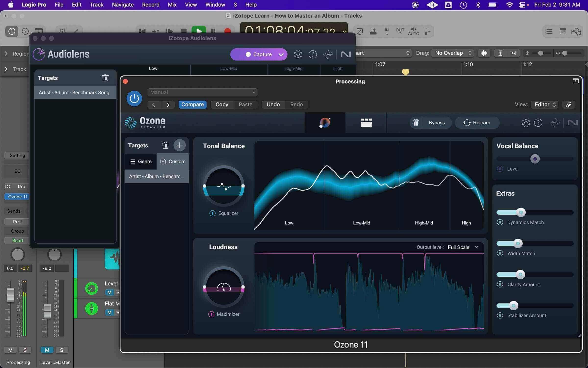Screen dimensions: 588x368
Task: Open the Mix menu in menu bar
Action: coord(172,5)
